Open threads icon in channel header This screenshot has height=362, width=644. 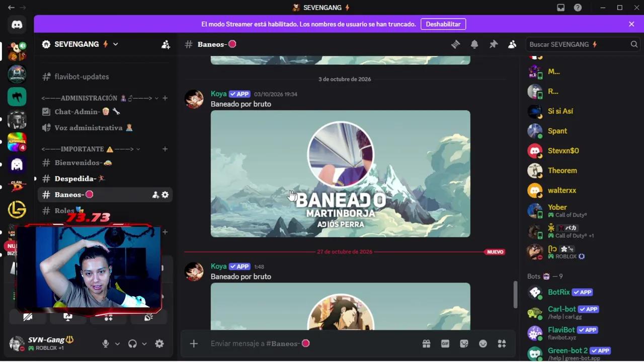tap(455, 44)
